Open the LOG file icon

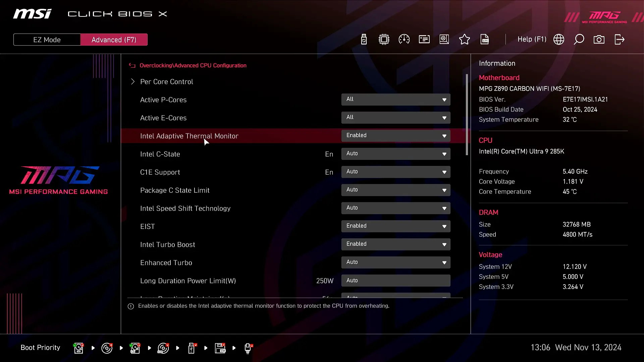click(x=485, y=40)
